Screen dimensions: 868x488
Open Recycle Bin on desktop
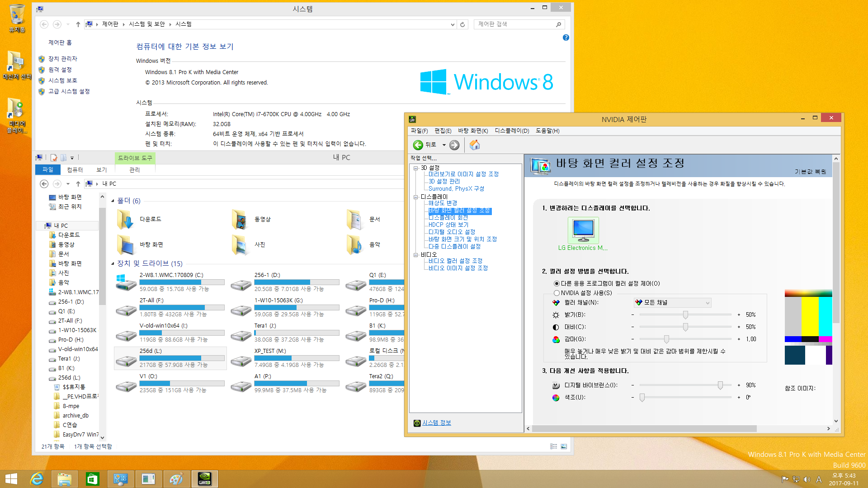click(x=17, y=18)
